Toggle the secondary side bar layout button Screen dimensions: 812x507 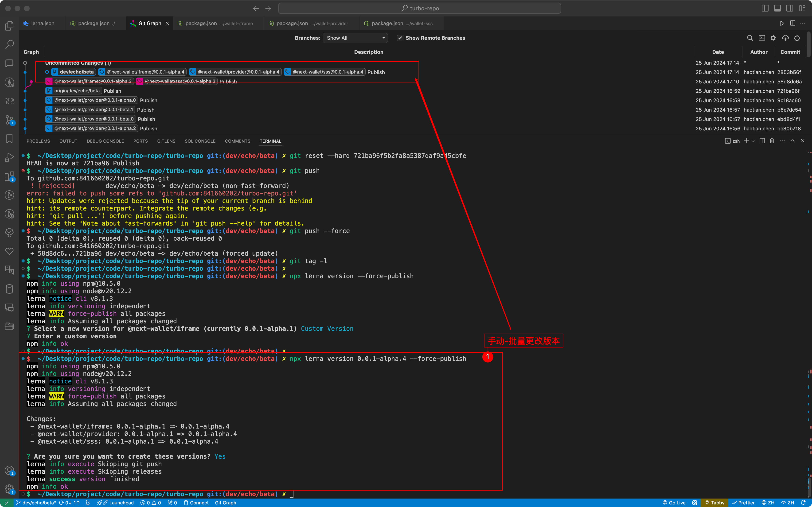tap(790, 8)
